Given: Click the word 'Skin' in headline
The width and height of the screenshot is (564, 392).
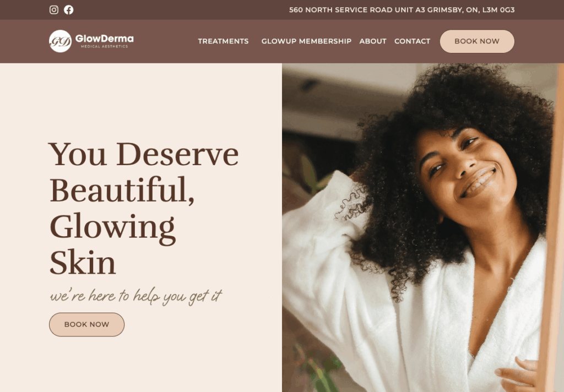Looking at the screenshot, I should pos(83,262).
